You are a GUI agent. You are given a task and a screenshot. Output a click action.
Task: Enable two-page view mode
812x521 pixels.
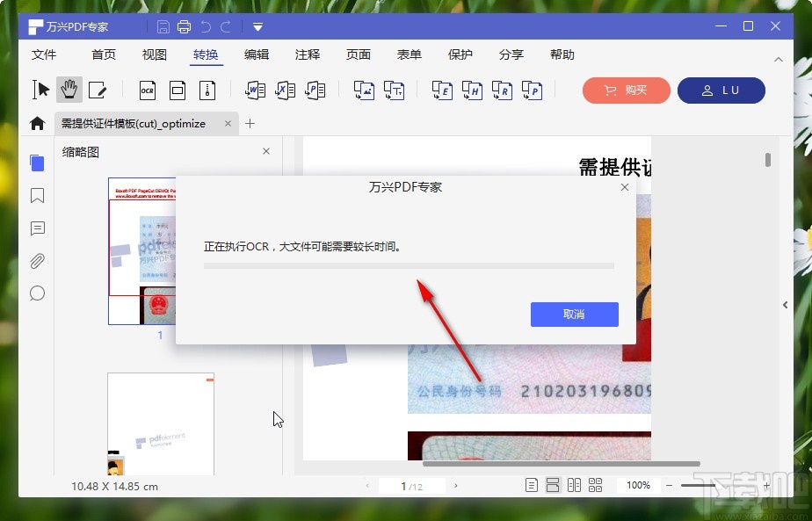(574, 484)
